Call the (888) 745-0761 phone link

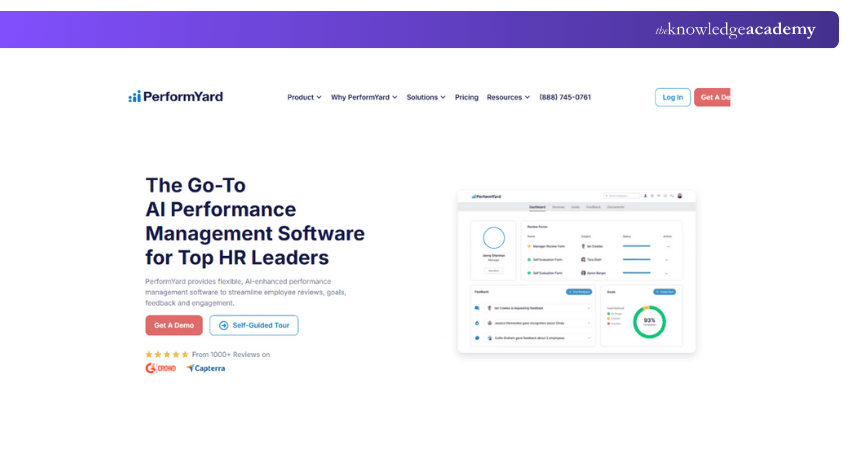(565, 97)
